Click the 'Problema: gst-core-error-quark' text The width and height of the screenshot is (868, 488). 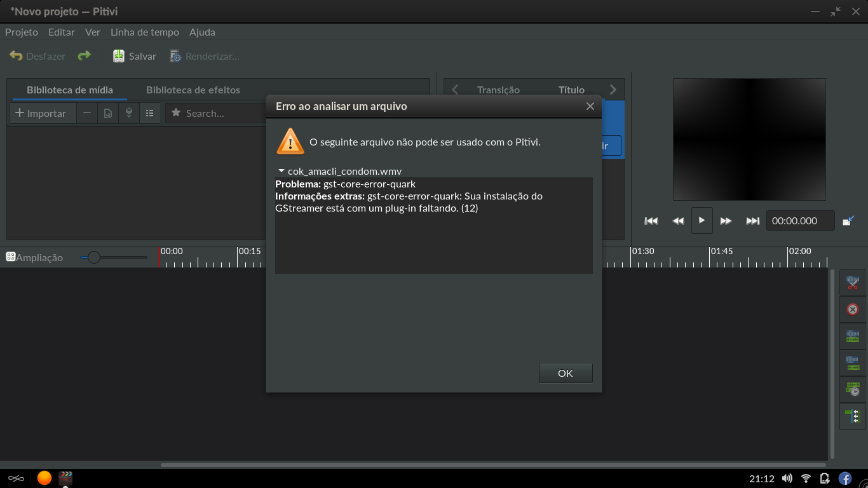pyautogui.click(x=345, y=184)
